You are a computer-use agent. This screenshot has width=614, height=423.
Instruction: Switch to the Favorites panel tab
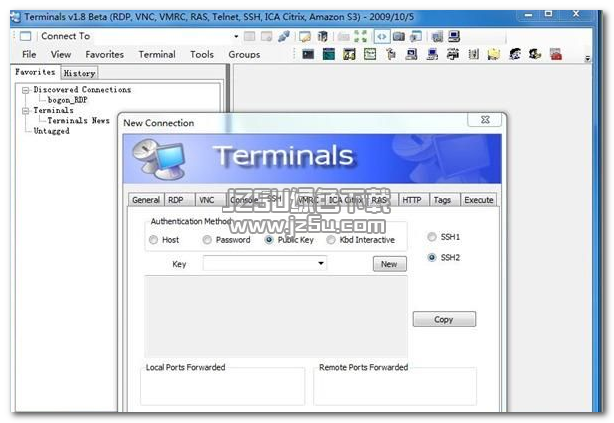click(x=35, y=72)
